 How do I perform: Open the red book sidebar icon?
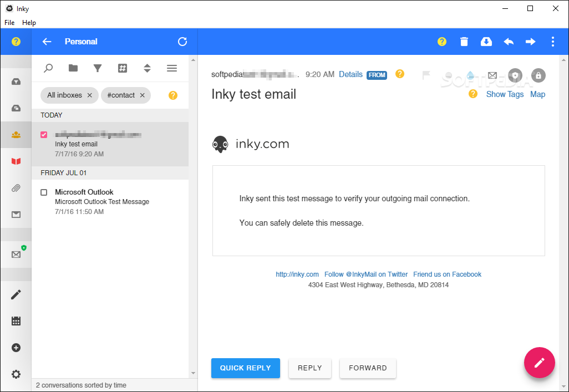pos(16,161)
